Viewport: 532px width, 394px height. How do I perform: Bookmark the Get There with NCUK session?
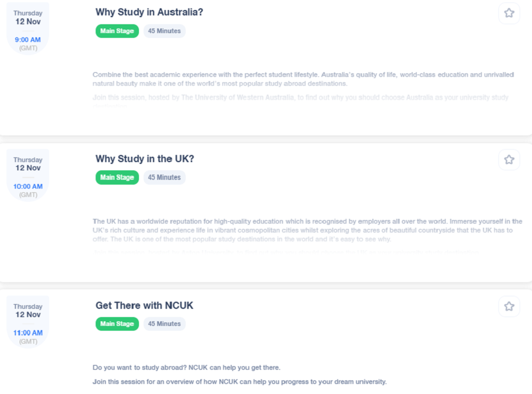pyautogui.click(x=509, y=306)
